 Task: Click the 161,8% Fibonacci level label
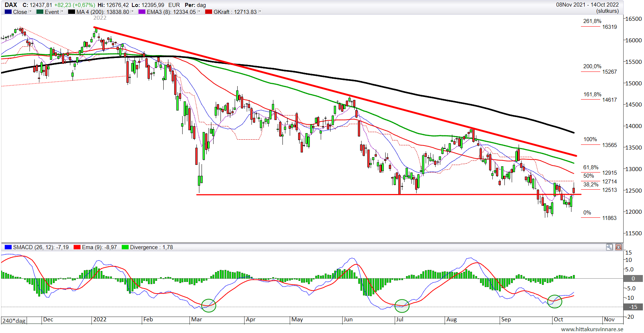coord(592,94)
